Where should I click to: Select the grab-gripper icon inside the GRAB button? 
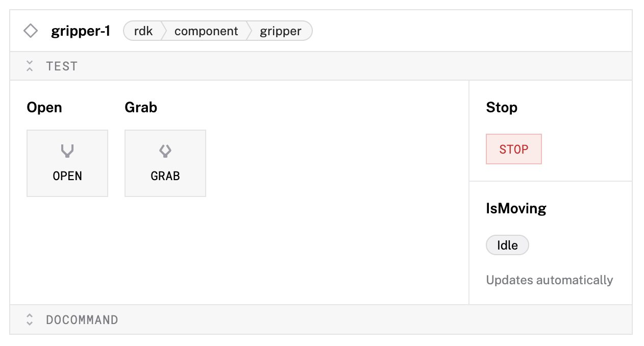[x=165, y=150]
